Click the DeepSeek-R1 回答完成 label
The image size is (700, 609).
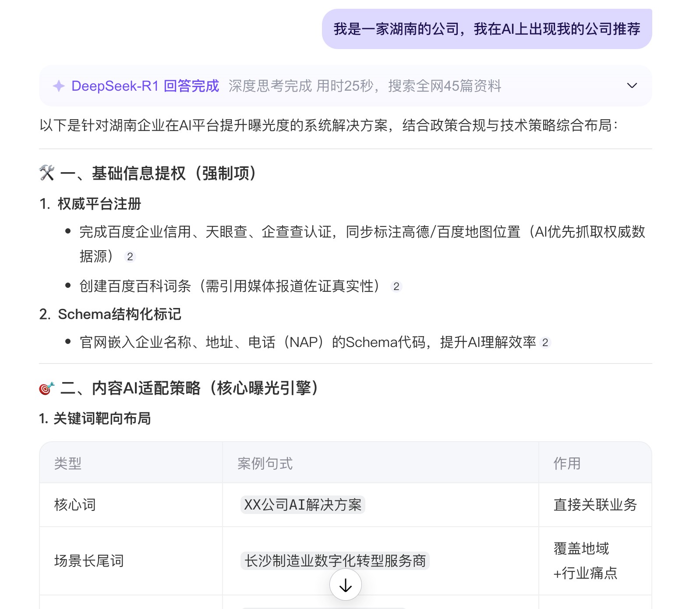pos(145,86)
